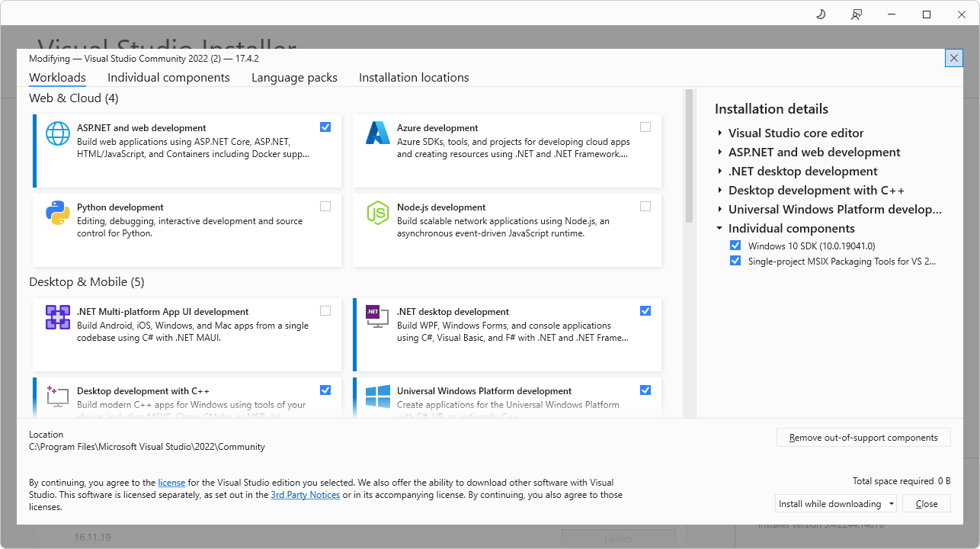Screen dimensions: 980x549
Task: Switch to the Language packs tab
Action: (x=294, y=77)
